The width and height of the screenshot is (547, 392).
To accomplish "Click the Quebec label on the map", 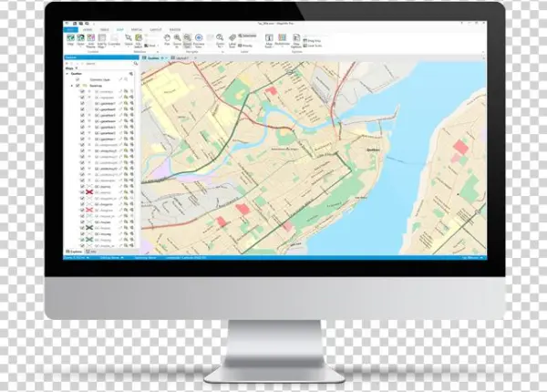I will [373, 150].
